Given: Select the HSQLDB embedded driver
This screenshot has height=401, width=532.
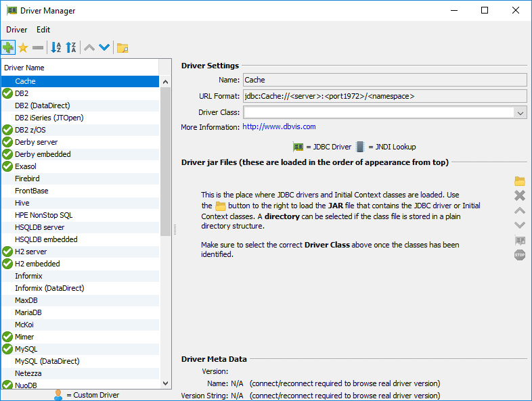Looking at the screenshot, I should coord(80,239).
